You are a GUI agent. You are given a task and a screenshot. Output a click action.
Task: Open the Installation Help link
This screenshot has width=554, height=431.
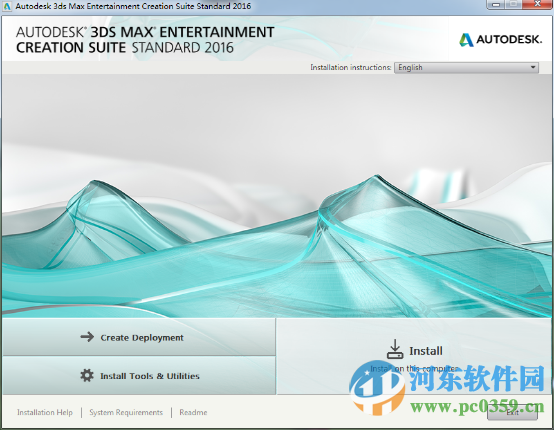45,412
